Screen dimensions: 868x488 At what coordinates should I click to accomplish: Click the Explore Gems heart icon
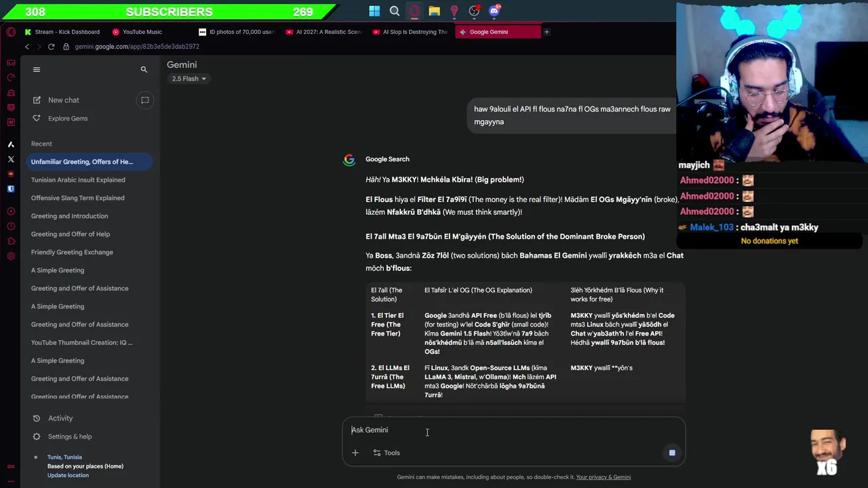click(x=37, y=118)
